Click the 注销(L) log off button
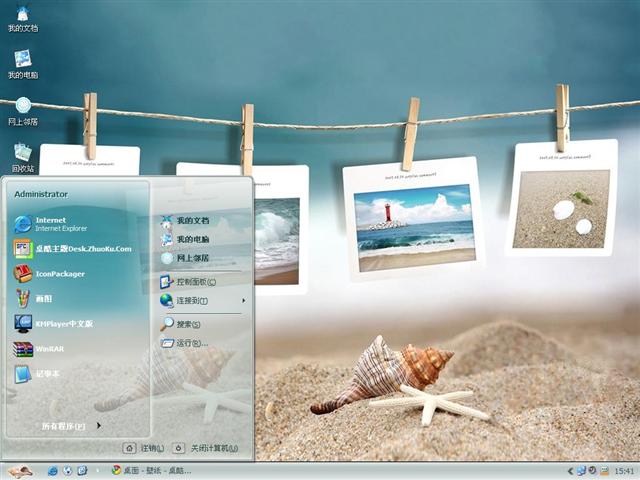The height and width of the screenshot is (480, 640). (144, 448)
